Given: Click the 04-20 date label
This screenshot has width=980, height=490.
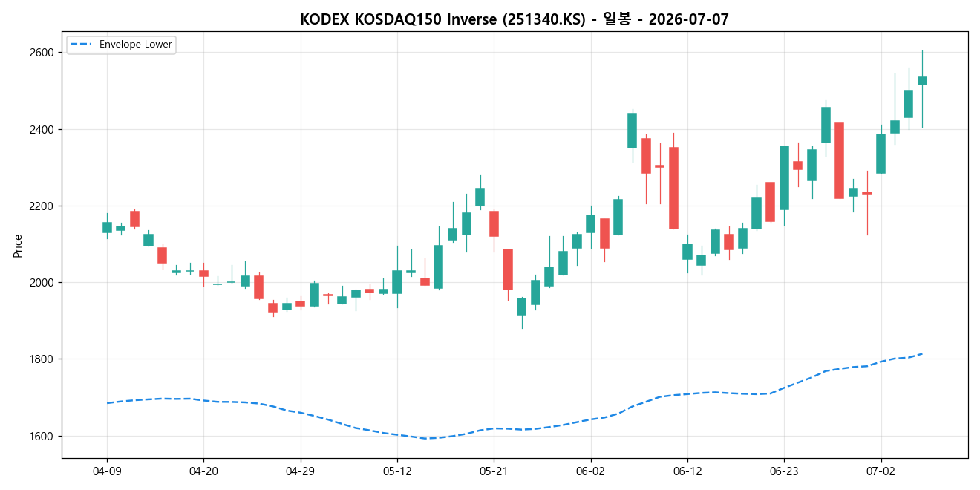Looking at the screenshot, I should [203, 471].
